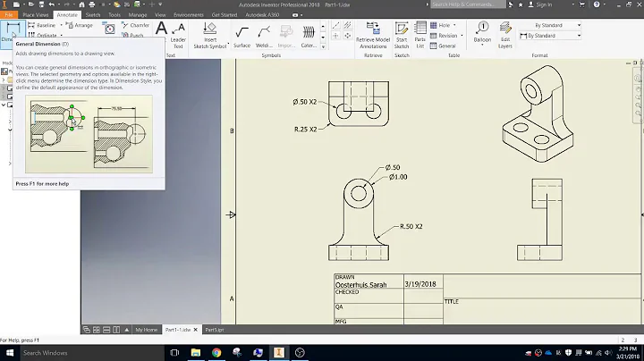Select the Welding symbol tool
Screen dimensions: 644x361
pyautogui.click(x=264, y=36)
